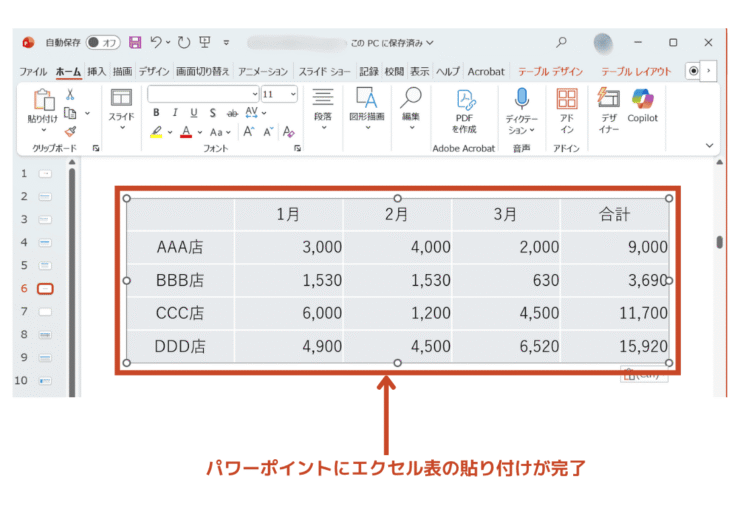The image size is (740, 505).
Task: Open character spacing AV dropdown
Action: pos(256,113)
